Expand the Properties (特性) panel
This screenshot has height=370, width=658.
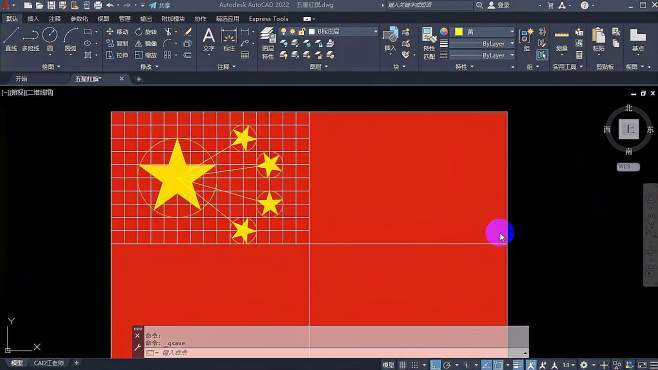[464, 67]
